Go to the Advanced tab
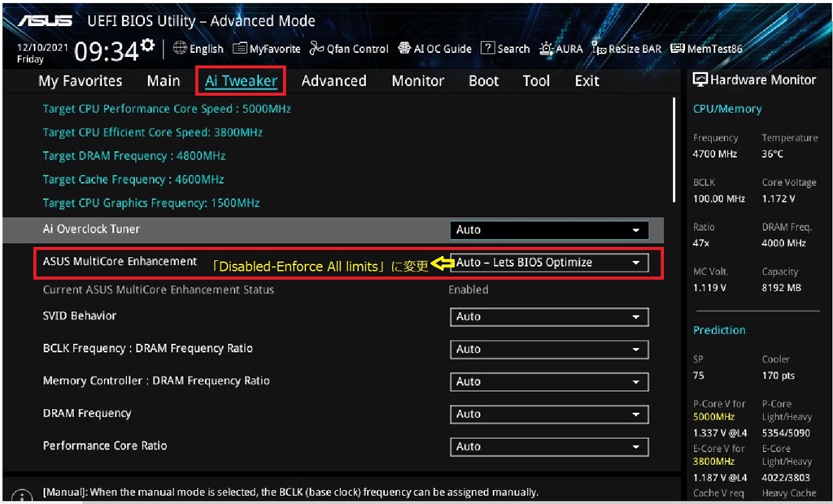The image size is (833, 504). (334, 80)
